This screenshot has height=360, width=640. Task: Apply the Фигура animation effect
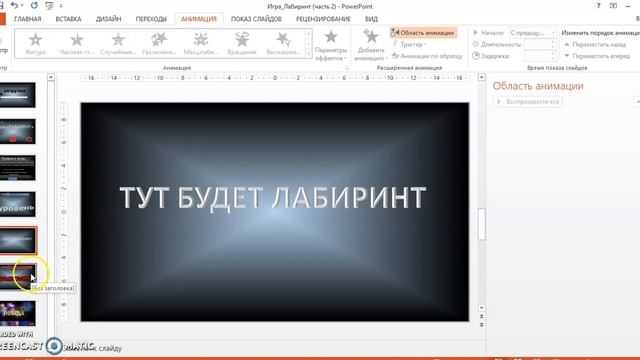pos(36,43)
